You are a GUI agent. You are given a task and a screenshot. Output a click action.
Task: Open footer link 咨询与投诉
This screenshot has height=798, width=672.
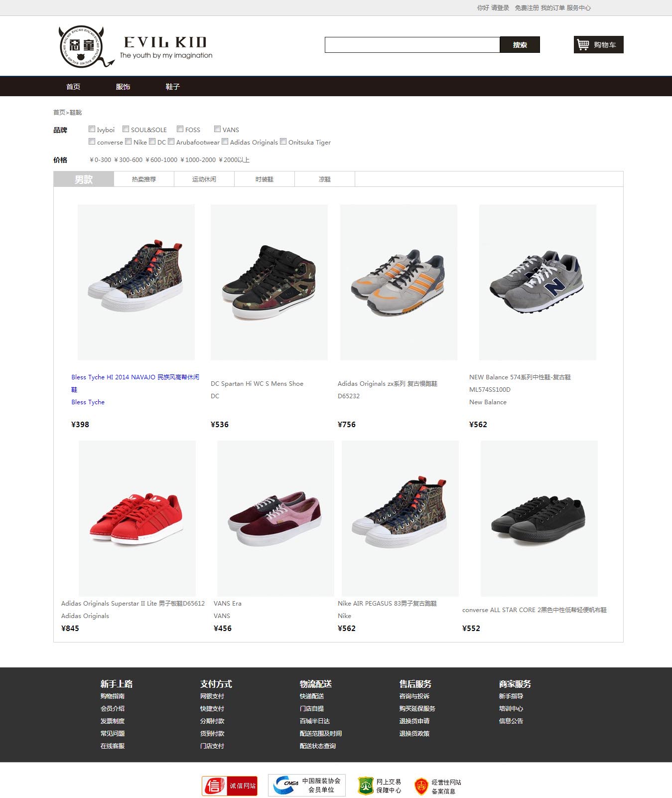tap(414, 696)
